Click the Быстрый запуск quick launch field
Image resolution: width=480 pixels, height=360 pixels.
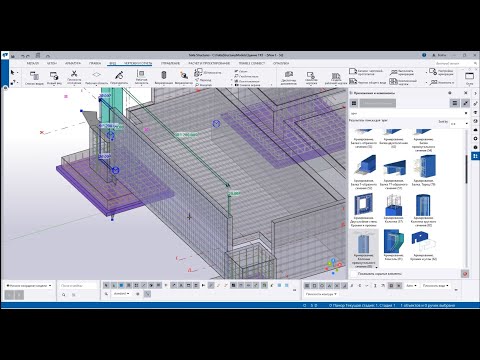[456, 63]
